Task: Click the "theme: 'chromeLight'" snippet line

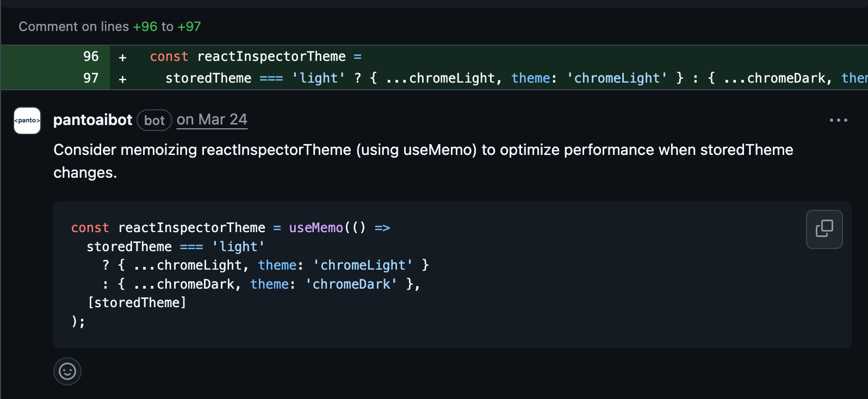Action: pos(266,265)
